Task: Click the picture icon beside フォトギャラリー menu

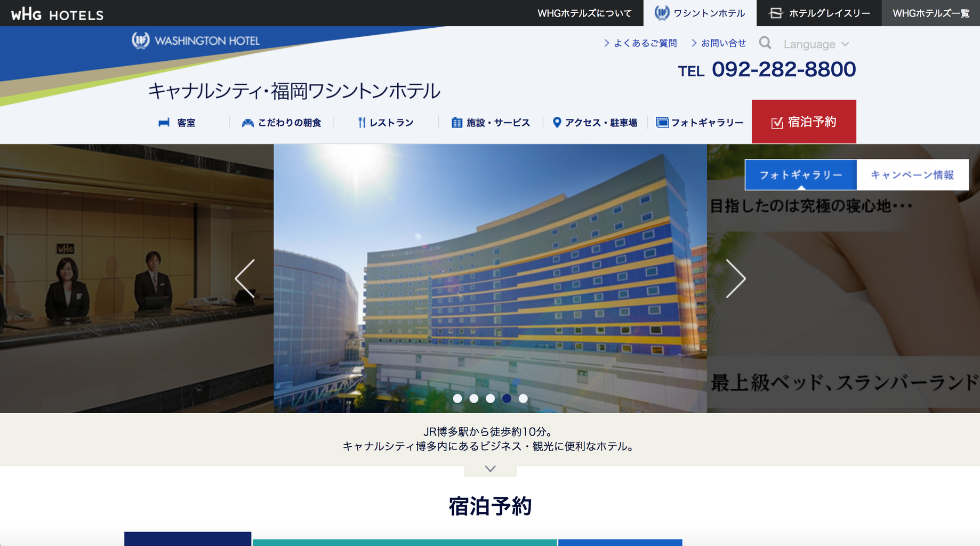Action: pyautogui.click(x=662, y=123)
